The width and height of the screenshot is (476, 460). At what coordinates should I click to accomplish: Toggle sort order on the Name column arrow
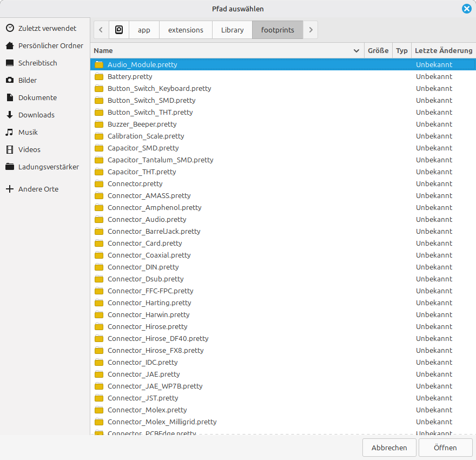(356, 51)
